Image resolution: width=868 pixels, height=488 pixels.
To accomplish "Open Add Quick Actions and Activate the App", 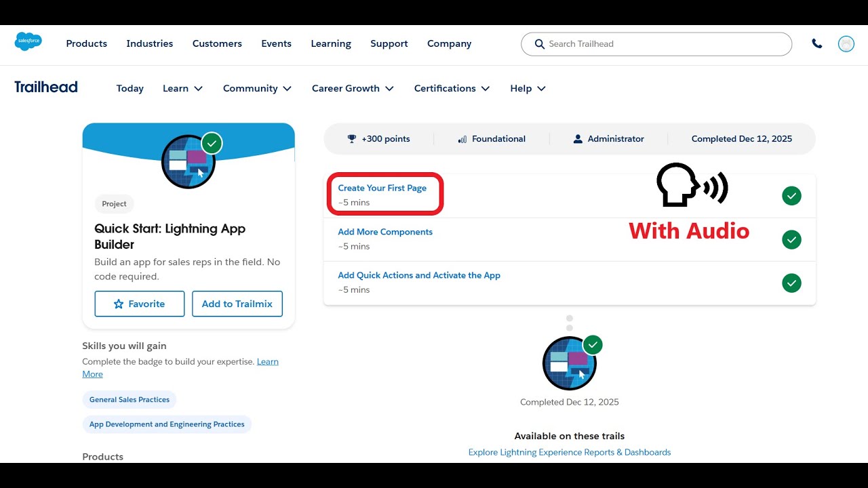I will 419,275.
